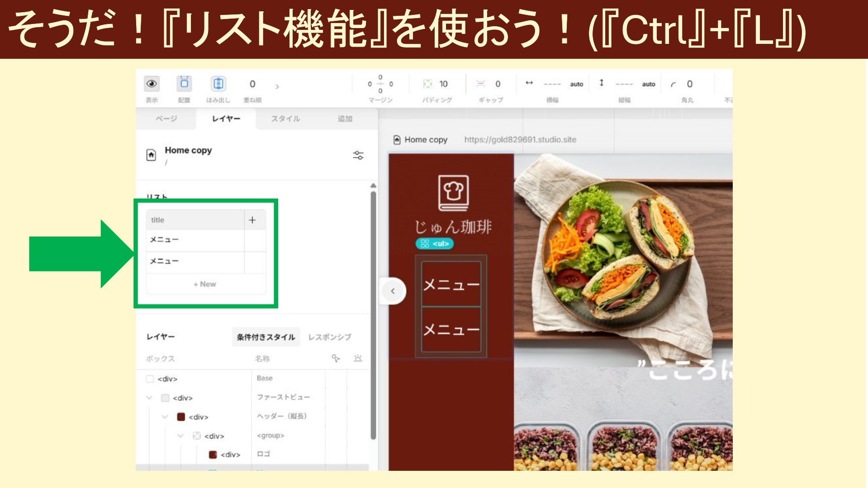Click the padding value field showing 10

coord(444,84)
